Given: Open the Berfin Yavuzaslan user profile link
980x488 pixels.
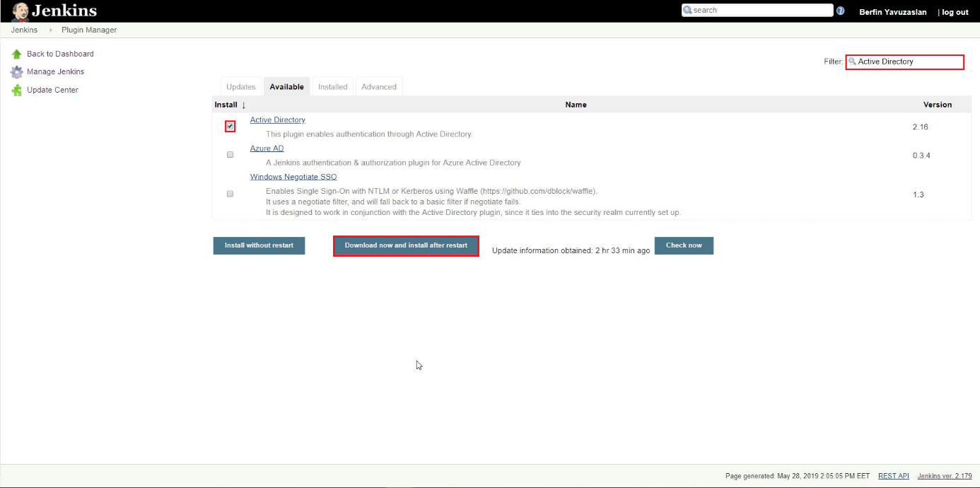Looking at the screenshot, I should (x=893, y=12).
